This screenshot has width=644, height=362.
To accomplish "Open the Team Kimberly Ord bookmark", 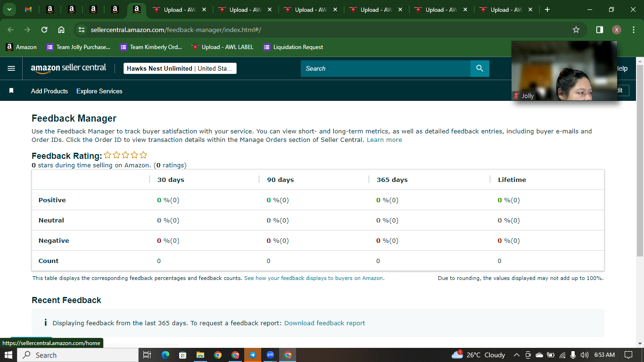I will click(151, 47).
